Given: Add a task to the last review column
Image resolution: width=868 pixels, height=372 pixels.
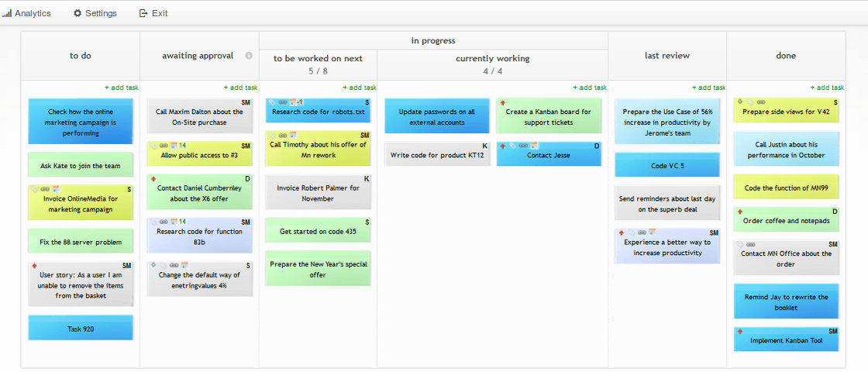Looking at the screenshot, I should 708,88.
